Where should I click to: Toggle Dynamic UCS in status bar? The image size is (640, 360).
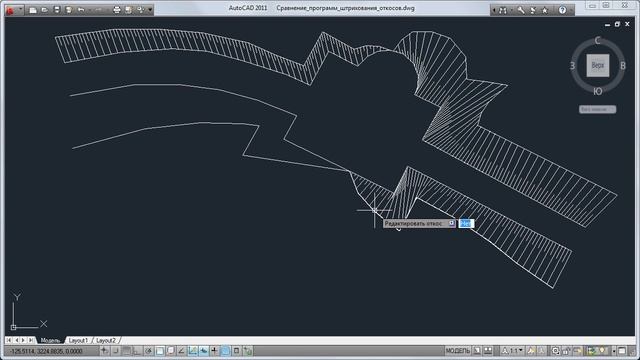click(193, 351)
